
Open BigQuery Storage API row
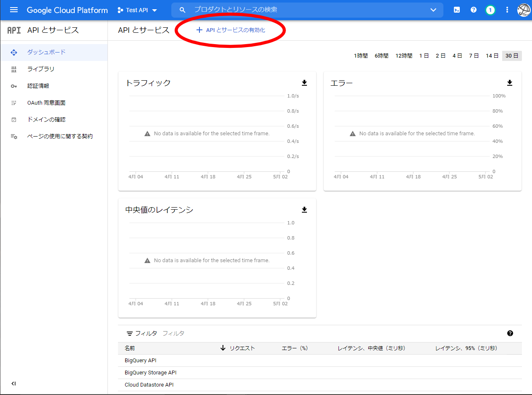point(320,373)
